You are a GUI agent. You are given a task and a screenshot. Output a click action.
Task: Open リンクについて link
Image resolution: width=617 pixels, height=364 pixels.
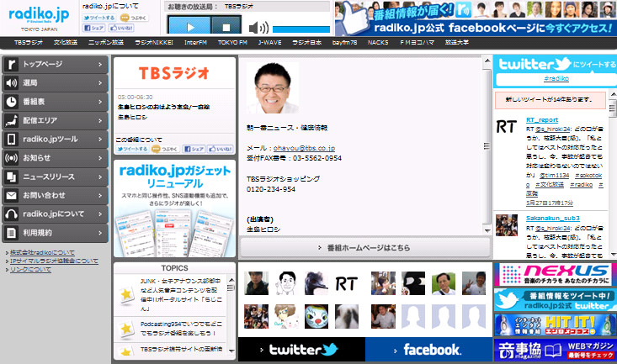point(30,269)
